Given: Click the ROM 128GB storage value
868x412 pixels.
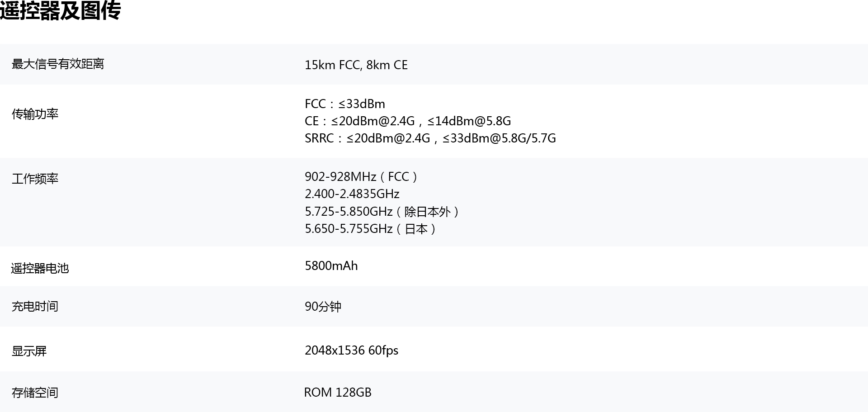Looking at the screenshot, I should (338, 393).
